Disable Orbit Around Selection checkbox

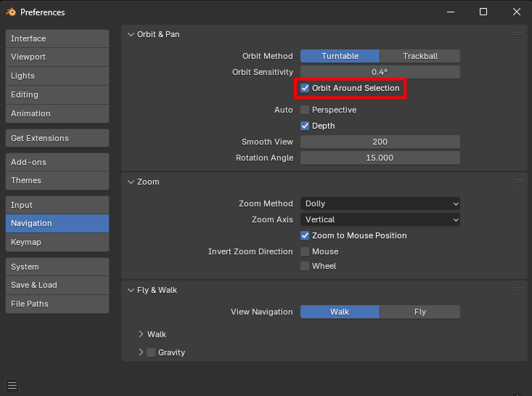(x=305, y=88)
